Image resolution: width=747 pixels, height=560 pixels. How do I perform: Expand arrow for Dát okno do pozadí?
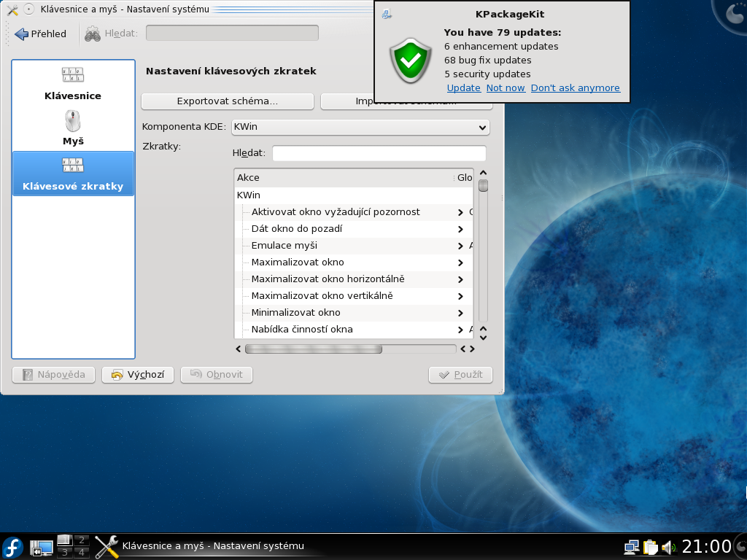click(x=460, y=229)
